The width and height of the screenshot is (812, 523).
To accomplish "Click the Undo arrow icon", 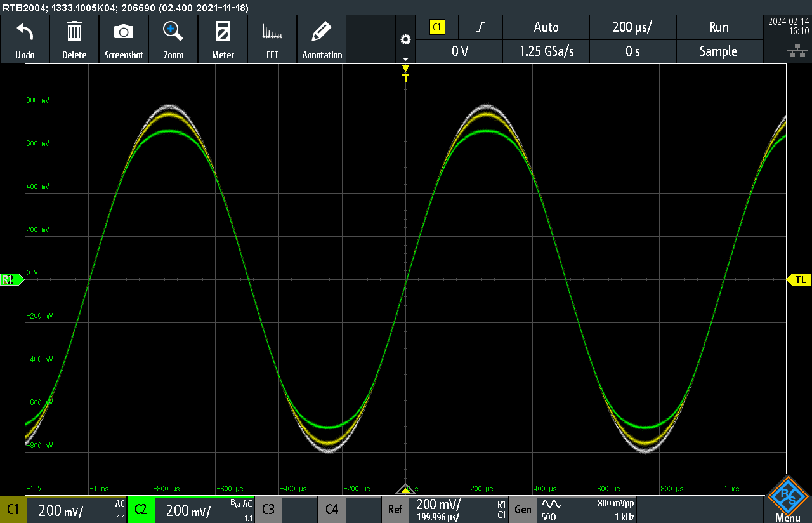I will coord(25,32).
